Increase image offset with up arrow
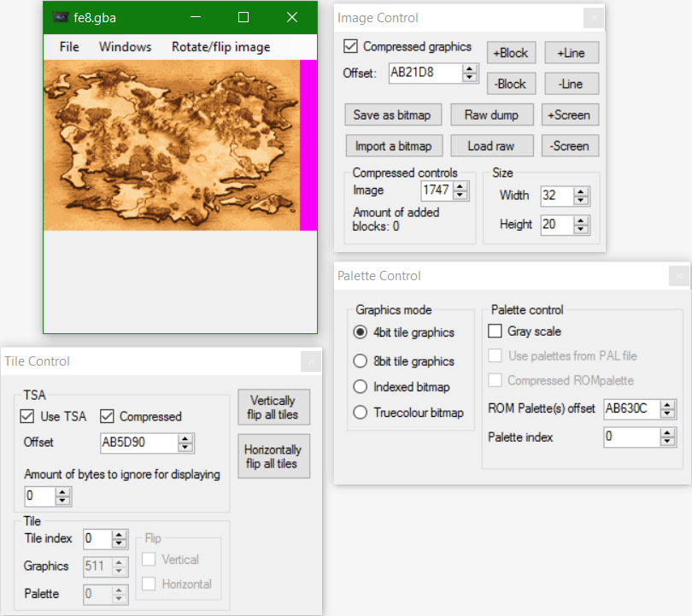This screenshot has height=616, width=692. tap(469, 68)
